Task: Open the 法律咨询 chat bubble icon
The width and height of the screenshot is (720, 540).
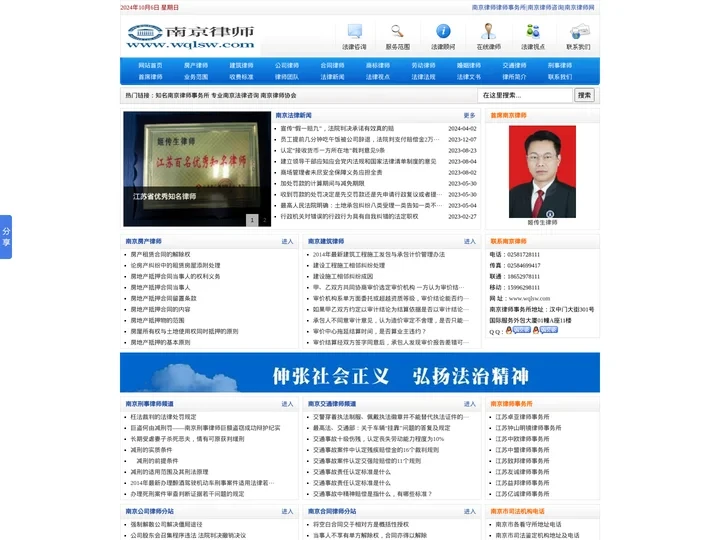Action: 354,31
